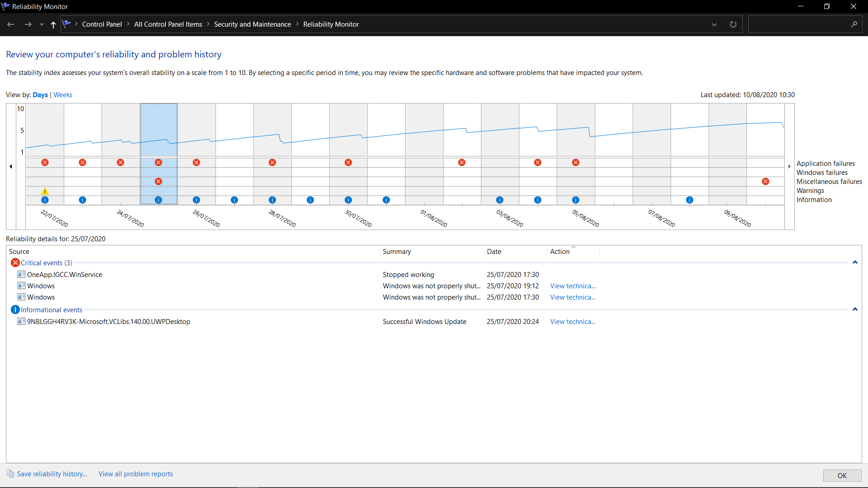Open All Control Panel Items breadcrumb
This screenshot has width=868, height=488.
[x=168, y=24]
